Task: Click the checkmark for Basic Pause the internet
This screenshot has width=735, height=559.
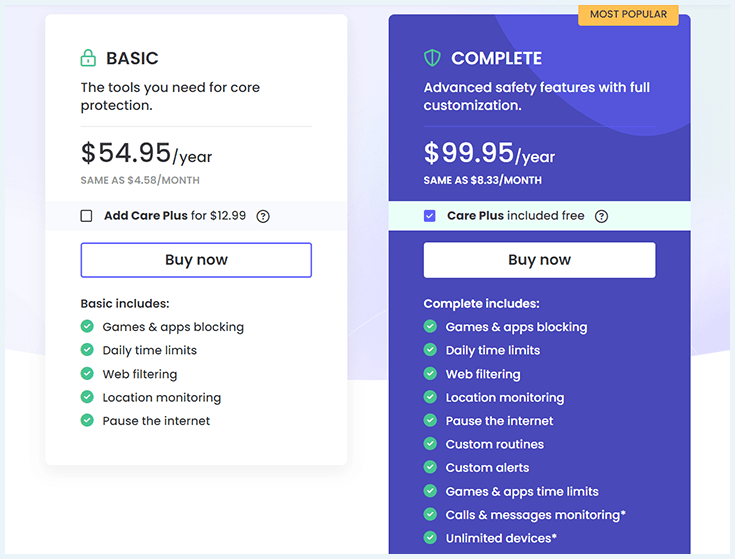Action: coord(87,420)
